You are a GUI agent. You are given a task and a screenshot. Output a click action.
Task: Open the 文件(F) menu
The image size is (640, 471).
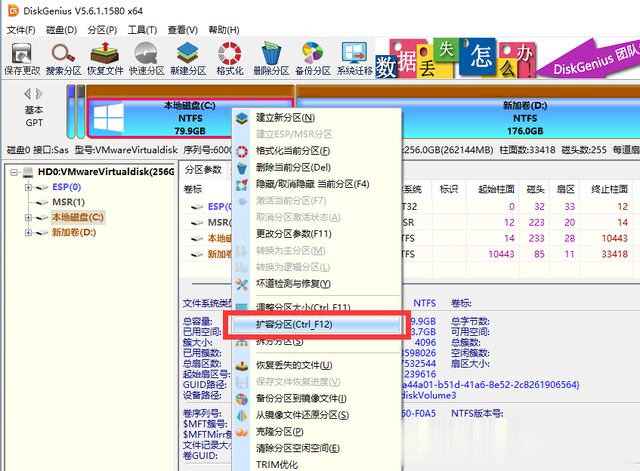pyautogui.click(x=21, y=30)
